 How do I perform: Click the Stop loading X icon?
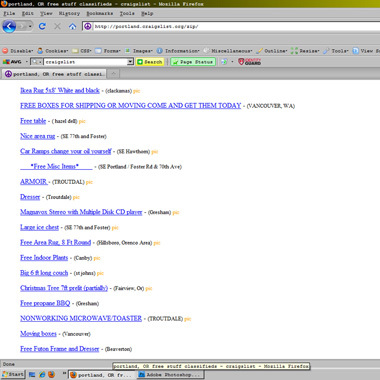click(57, 26)
